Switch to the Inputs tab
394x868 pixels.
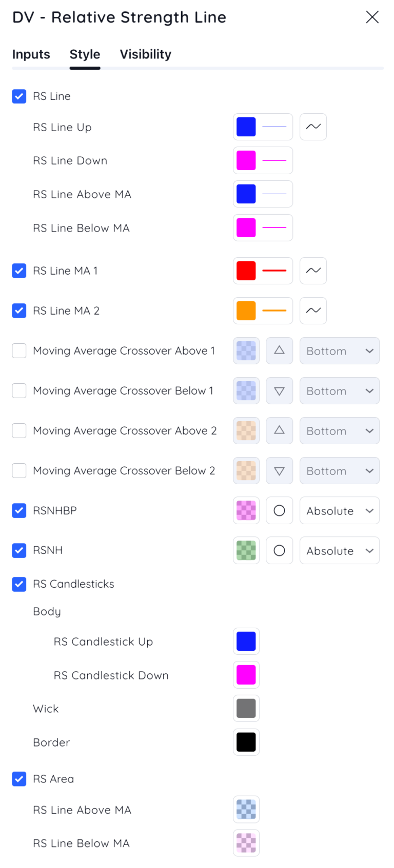click(31, 54)
